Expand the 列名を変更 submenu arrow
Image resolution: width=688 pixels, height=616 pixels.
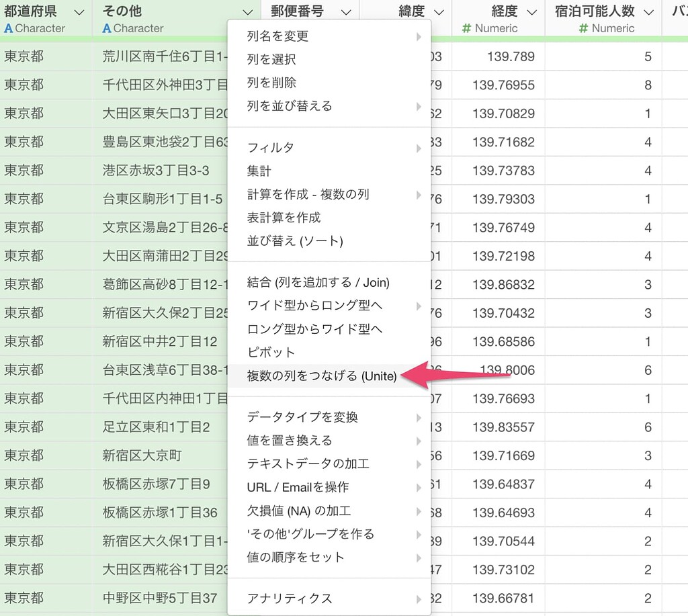[420, 38]
